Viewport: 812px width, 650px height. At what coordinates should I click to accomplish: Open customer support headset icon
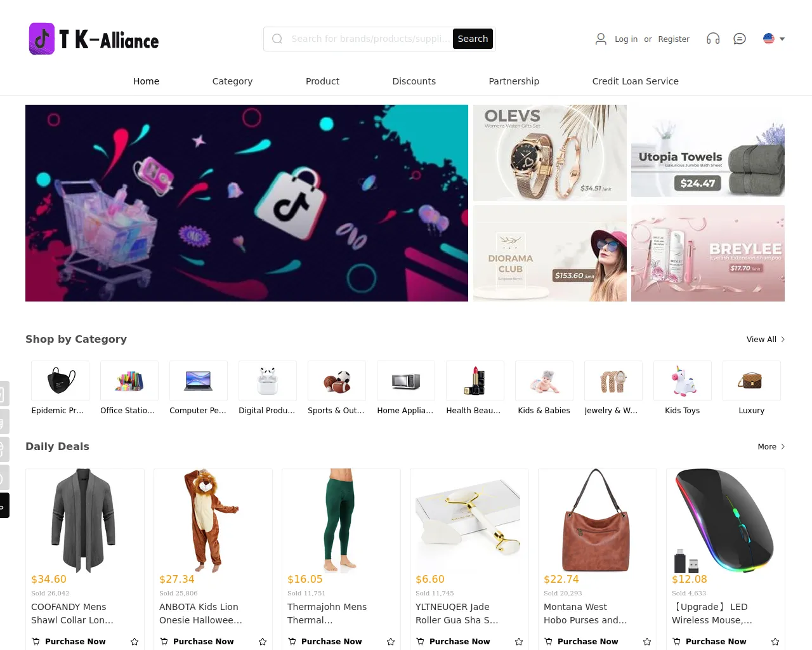pyautogui.click(x=713, y=39)
